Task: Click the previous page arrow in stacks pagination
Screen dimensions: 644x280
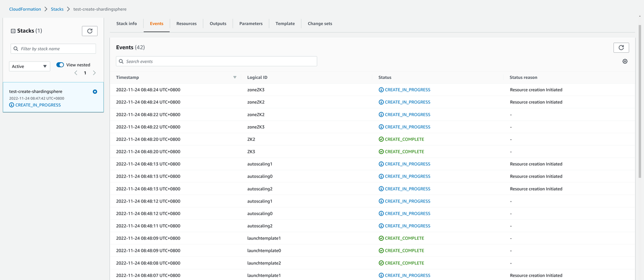Action: pos(76,73)
